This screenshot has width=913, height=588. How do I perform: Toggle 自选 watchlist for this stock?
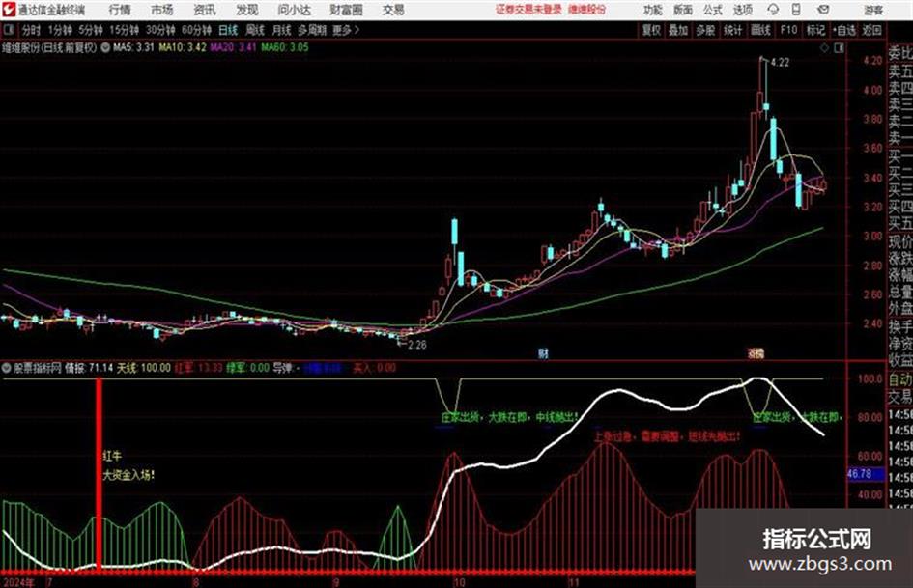tap(843, 30)
